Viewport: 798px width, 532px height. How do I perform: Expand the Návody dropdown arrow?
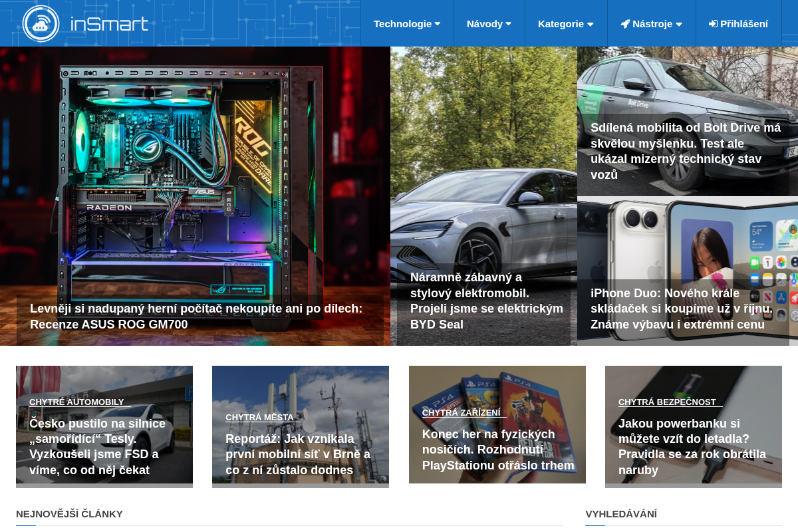(509, 24)
